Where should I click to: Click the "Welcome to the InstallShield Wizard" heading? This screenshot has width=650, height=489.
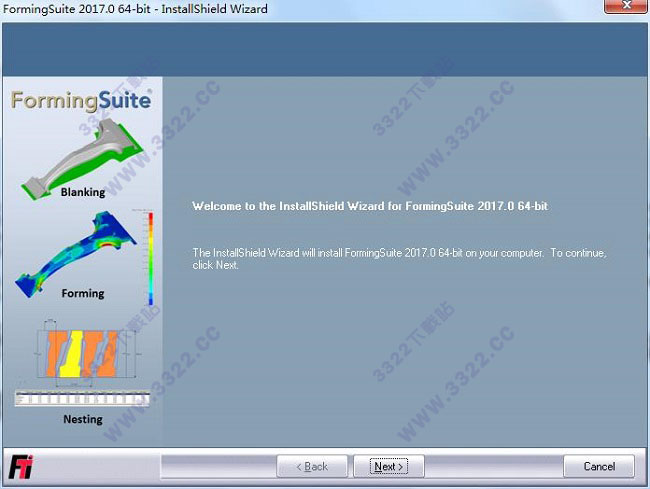point(370,206)
